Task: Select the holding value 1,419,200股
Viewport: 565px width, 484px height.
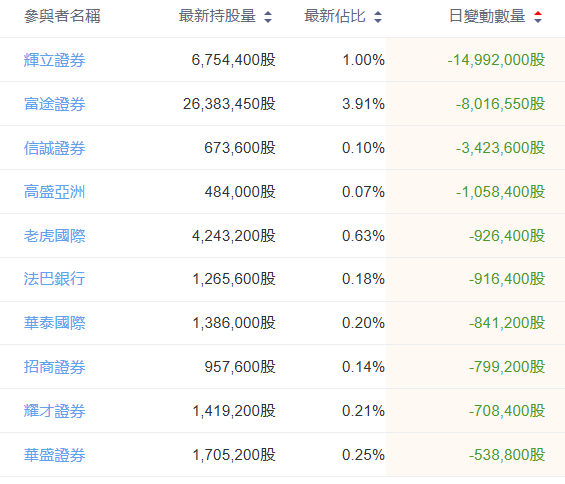Action: [x=234, y=411]
